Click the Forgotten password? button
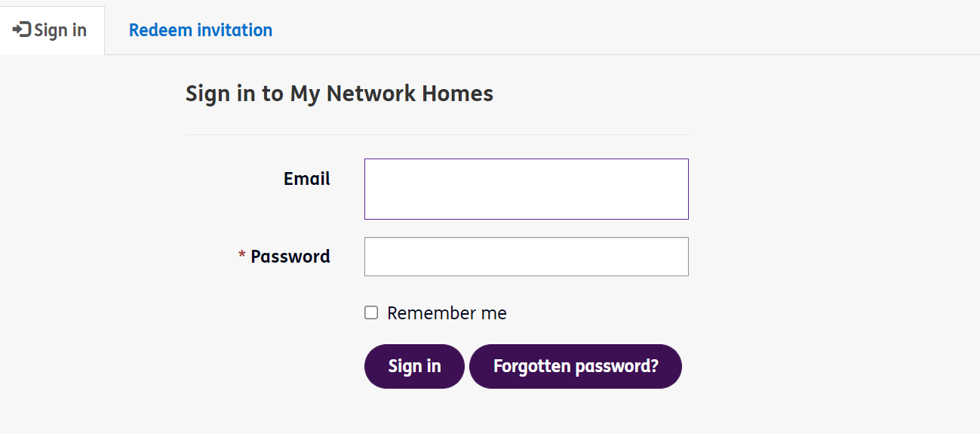 click(x=576, y=366)
